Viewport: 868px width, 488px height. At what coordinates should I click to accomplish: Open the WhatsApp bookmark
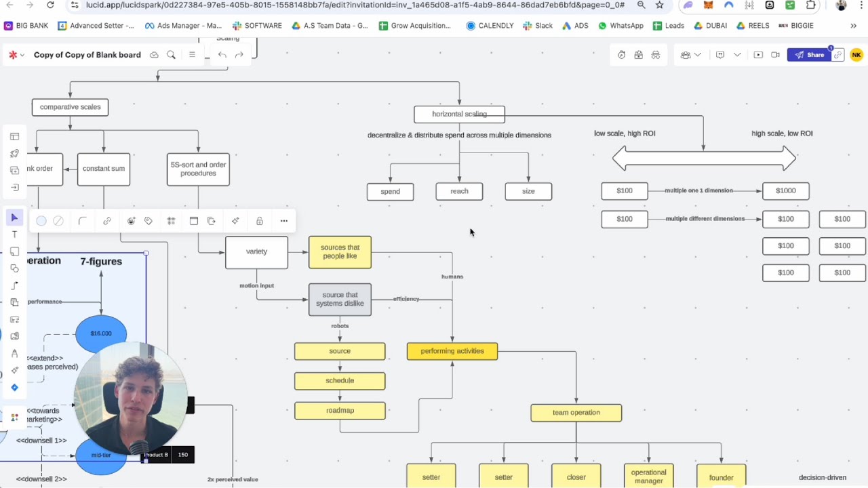pyautogui.click(x=620, y=26)
